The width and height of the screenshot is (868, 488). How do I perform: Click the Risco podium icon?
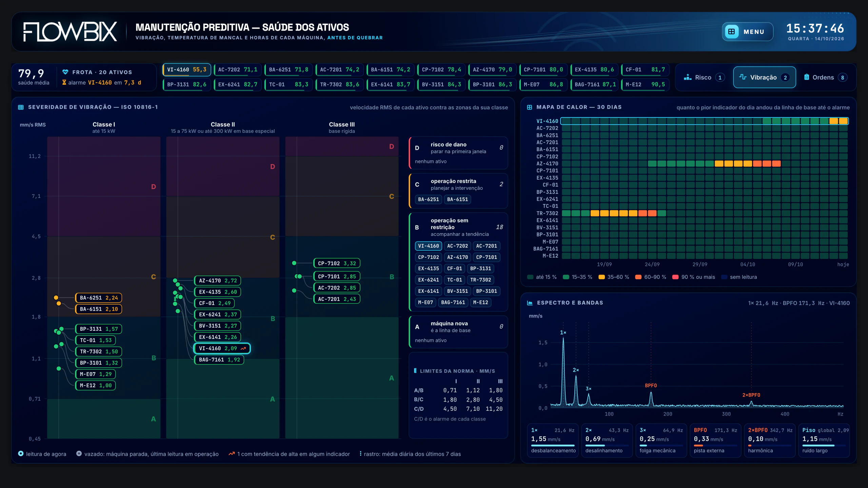(x=688, y=77)
